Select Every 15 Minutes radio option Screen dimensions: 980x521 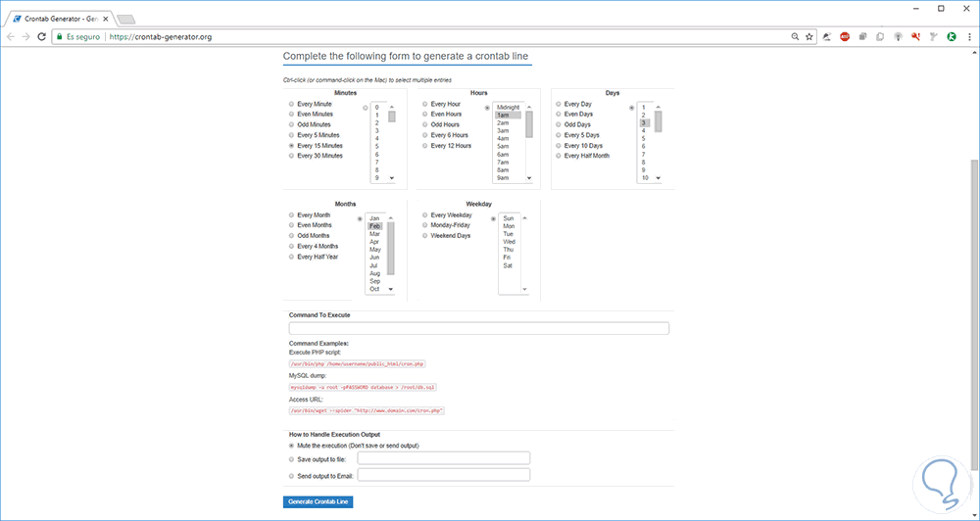[291, 146]
